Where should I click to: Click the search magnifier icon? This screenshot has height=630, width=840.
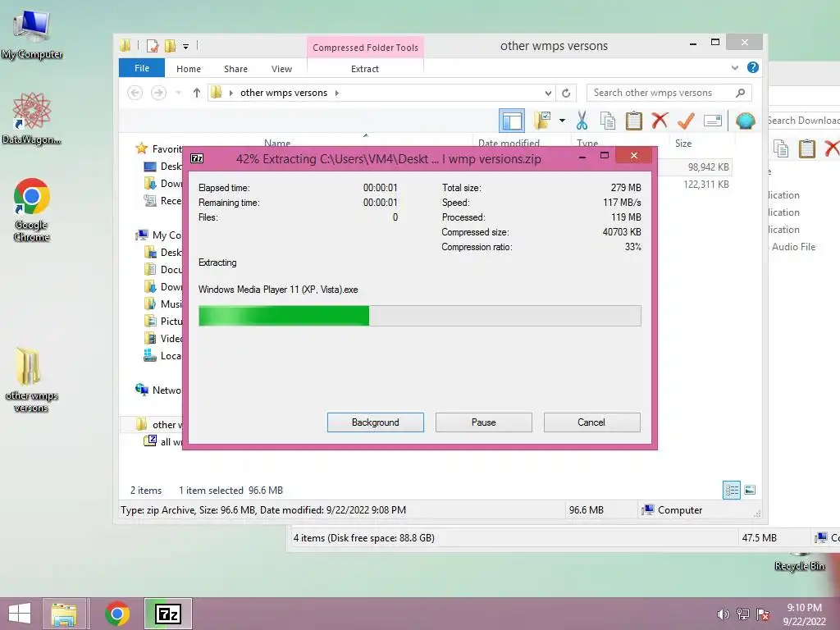[741, 93]
